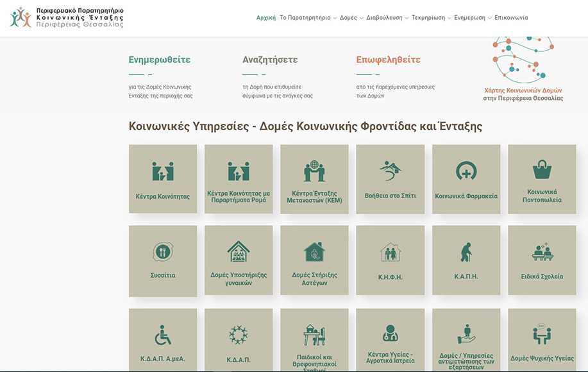Click the addiction services hand icon

[466, 334]
